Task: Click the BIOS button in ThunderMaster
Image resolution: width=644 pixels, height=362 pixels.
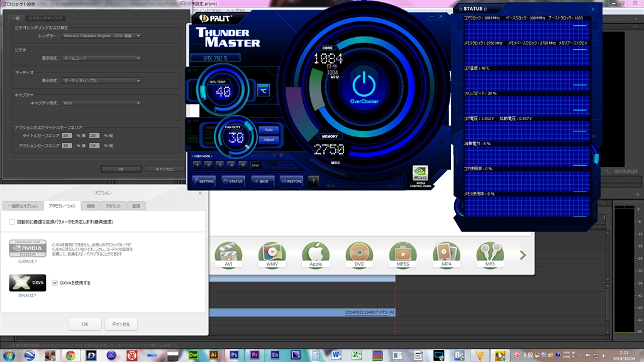Action: click(262, 181)
